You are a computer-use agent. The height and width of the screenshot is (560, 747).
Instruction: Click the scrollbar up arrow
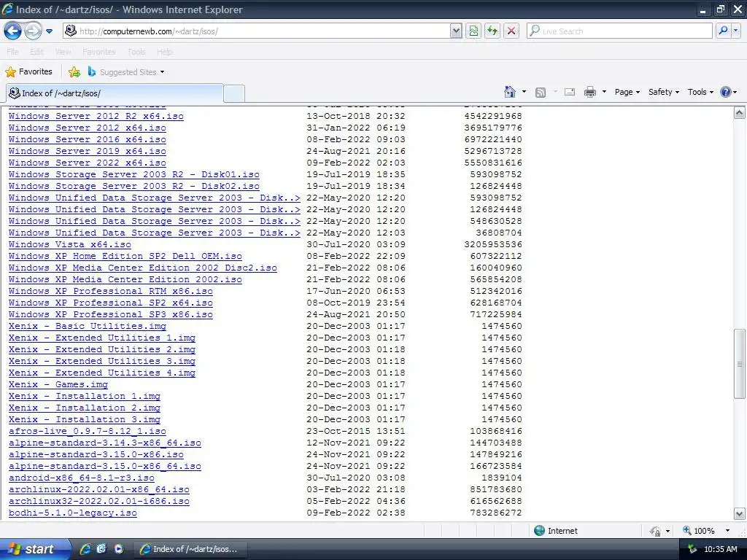[x=739, y=113]
